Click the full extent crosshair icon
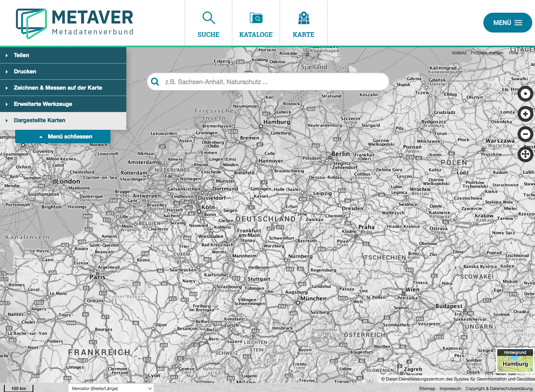This screenshot has width=535, height=392. (525, 154)
